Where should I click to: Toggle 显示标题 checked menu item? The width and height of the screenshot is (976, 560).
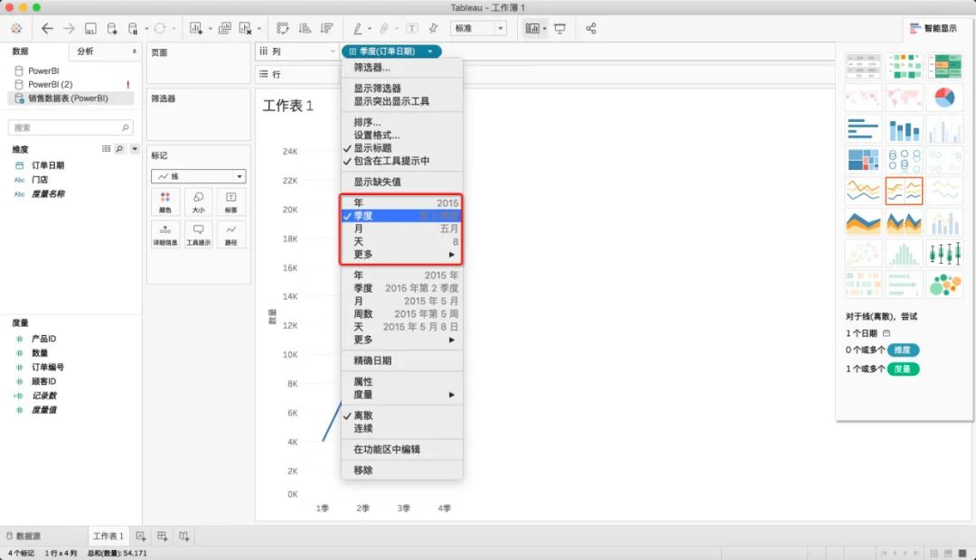click(x=401, y=148)
